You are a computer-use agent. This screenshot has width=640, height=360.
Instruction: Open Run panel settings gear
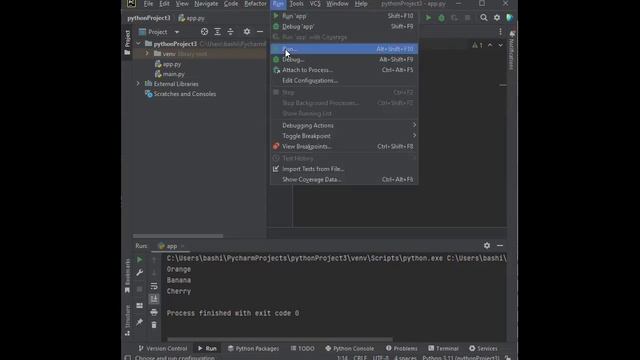[487, 246]
